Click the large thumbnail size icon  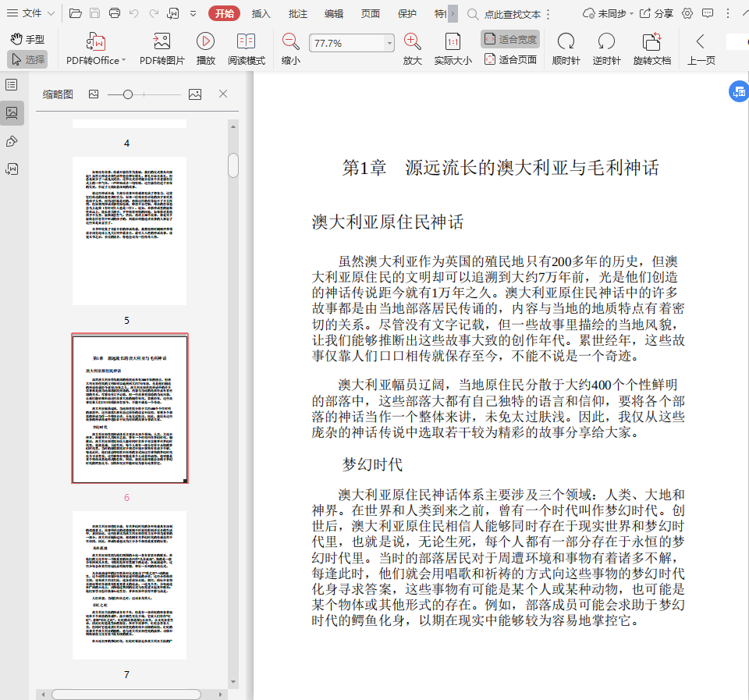tap(195, 94)
